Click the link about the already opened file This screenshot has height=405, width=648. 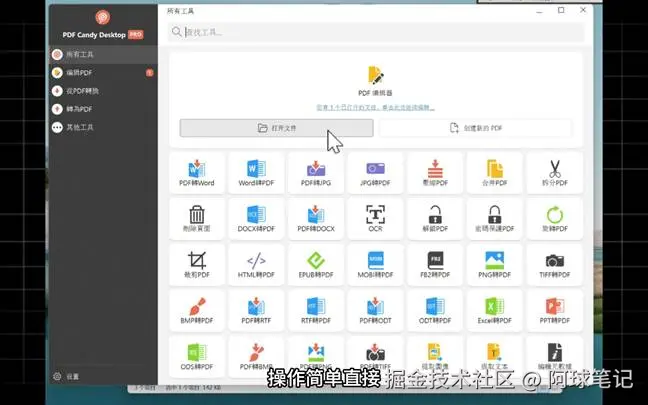pyautogui.click(x=375, y=108)
